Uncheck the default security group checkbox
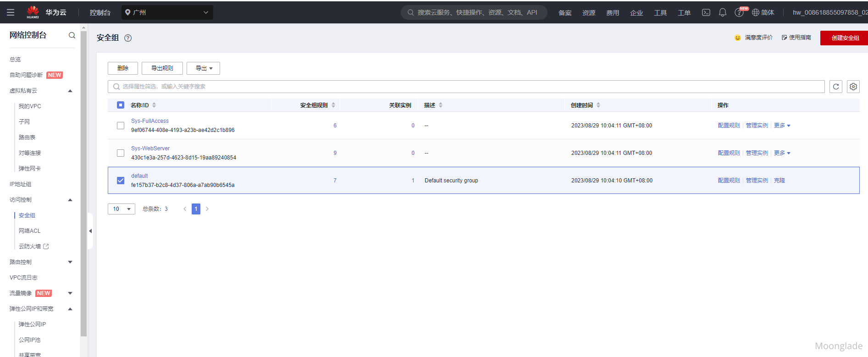868x357 pixels. point(121,181)
